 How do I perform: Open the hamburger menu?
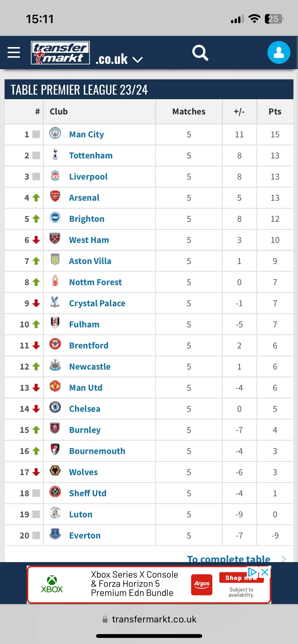[x=14, y=52]
